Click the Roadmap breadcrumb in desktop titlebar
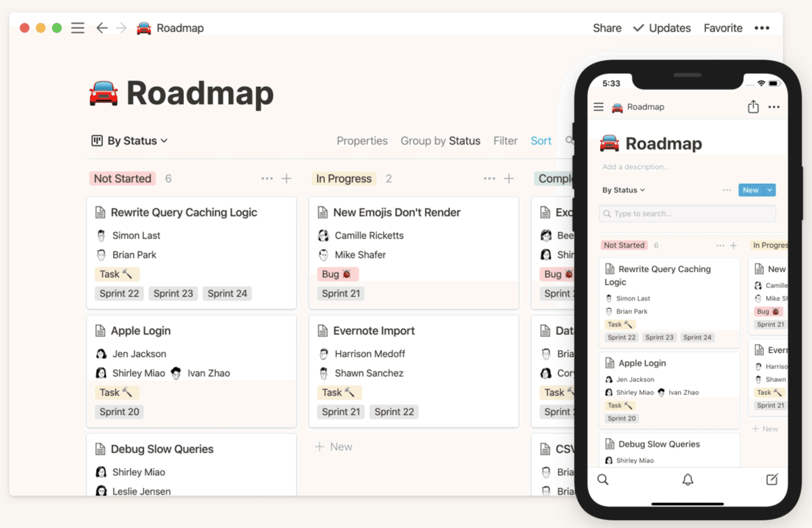The height and width of the screenshot is (528, 812). pos(180,28)
